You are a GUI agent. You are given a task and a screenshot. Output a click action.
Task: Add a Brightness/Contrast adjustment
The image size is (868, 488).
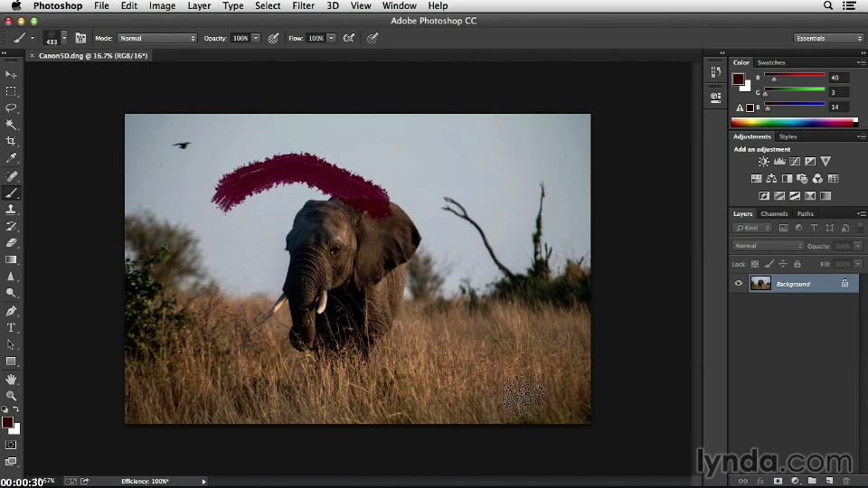[x=764, y=162]
